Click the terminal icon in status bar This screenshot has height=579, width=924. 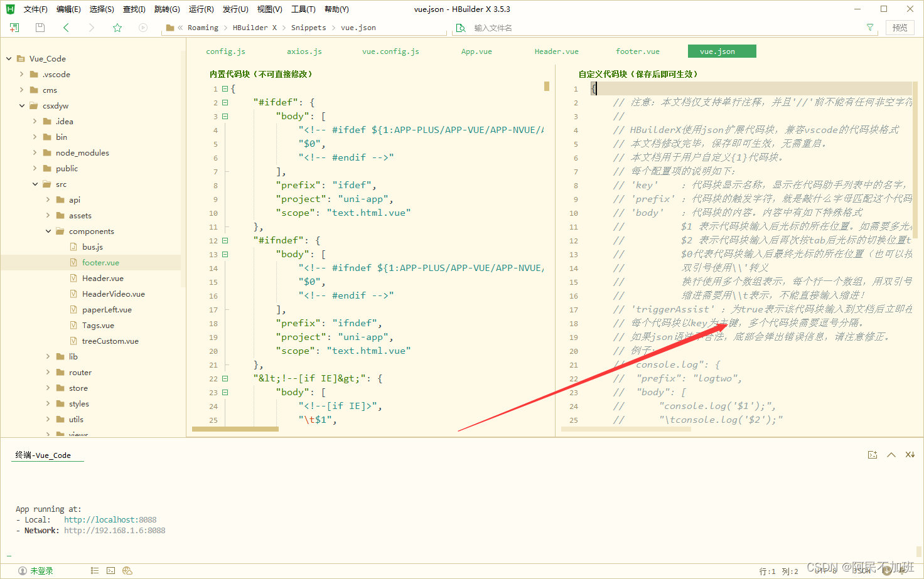pos(111,571)
